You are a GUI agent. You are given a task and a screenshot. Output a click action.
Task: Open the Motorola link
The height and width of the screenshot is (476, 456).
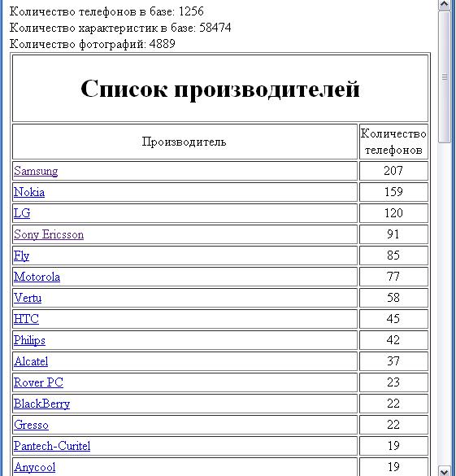pos(37,277)
